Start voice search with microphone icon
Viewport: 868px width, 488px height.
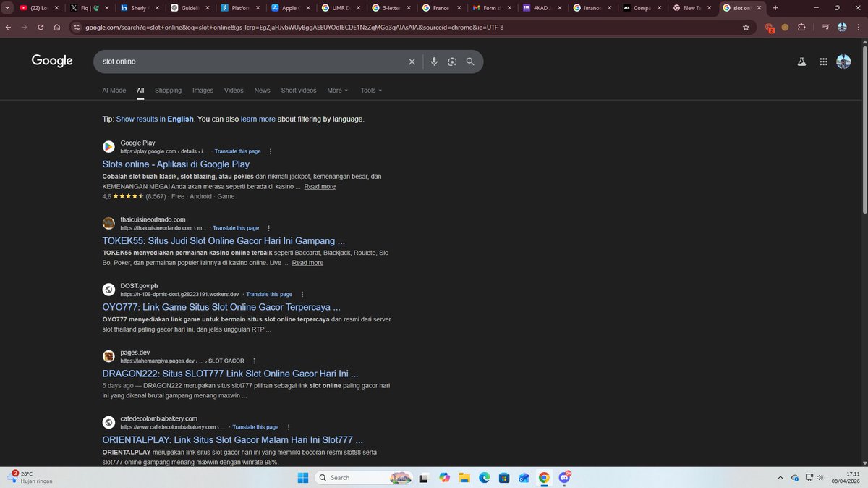(x=434, y=62)
